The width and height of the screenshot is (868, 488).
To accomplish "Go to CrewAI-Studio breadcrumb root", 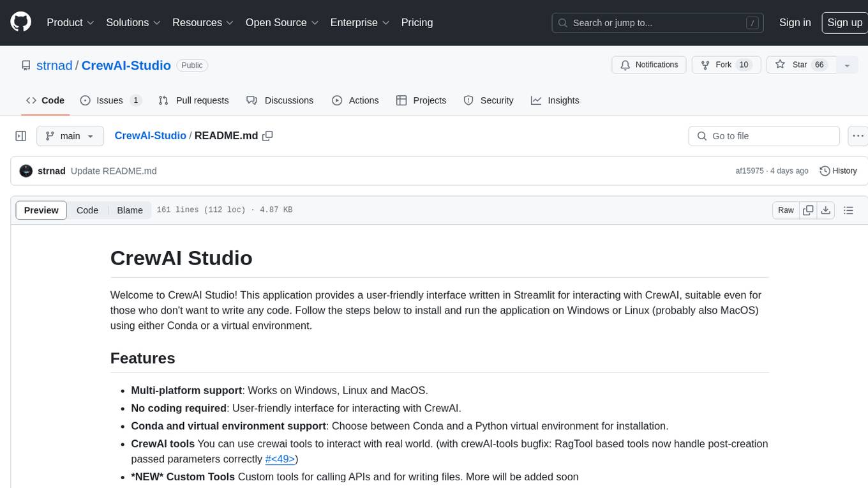I will (x=150, y=135).
